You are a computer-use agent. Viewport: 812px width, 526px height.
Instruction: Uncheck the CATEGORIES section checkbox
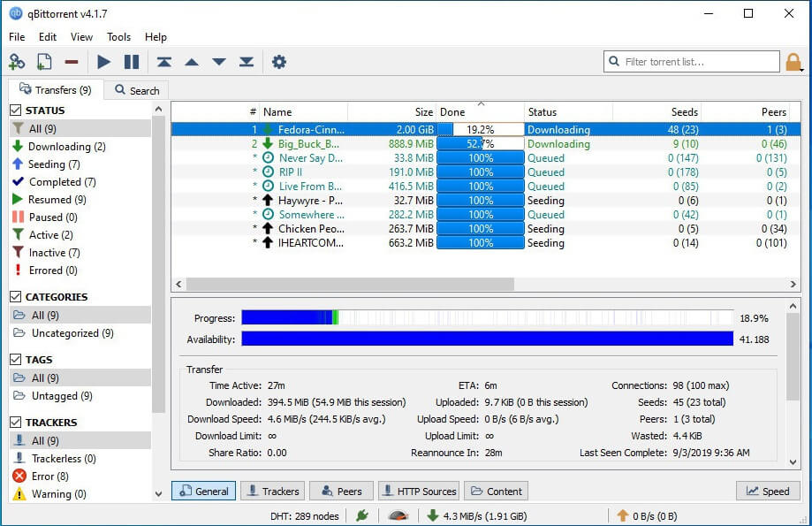16,297
